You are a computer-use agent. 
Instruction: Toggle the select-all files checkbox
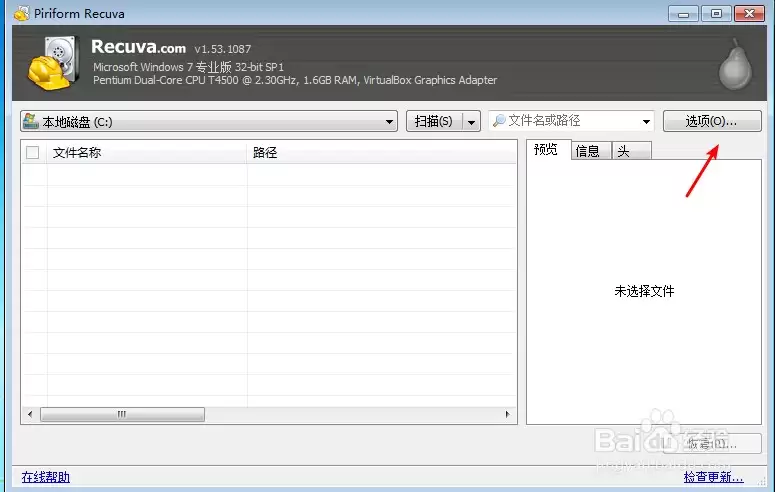tap(33, 152)
